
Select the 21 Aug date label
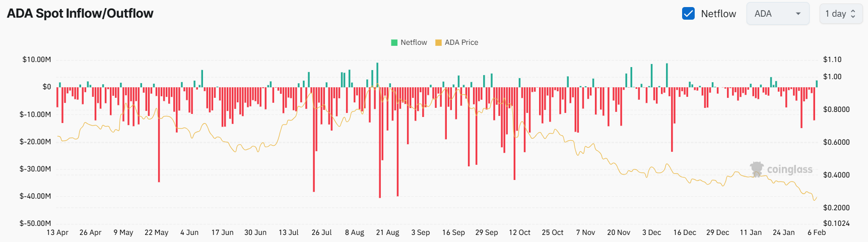pos(387,232)
